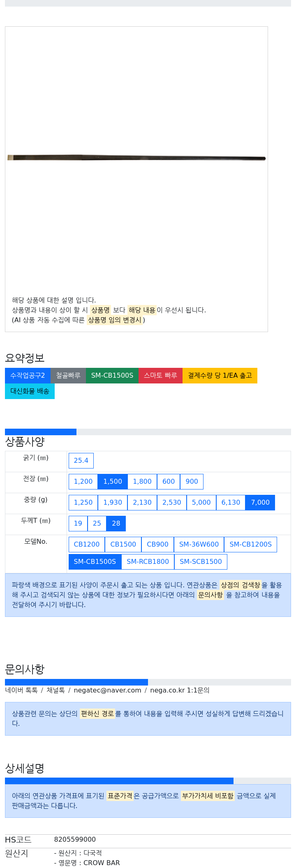Viewport: 296px width, 868px height.
Task: Open the SM-CB1500S green summary tag
Action: pyautogui.click(x=112, y=376)
